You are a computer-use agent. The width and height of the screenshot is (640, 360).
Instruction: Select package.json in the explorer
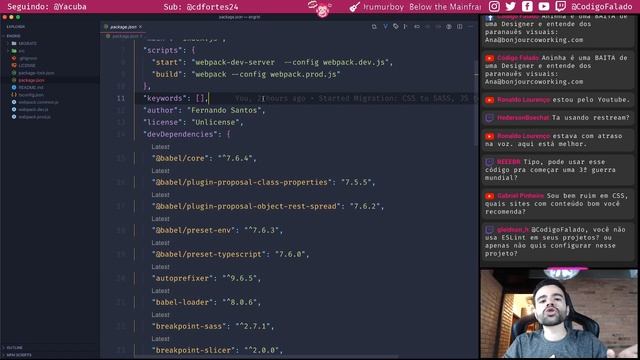click(31, 80)
